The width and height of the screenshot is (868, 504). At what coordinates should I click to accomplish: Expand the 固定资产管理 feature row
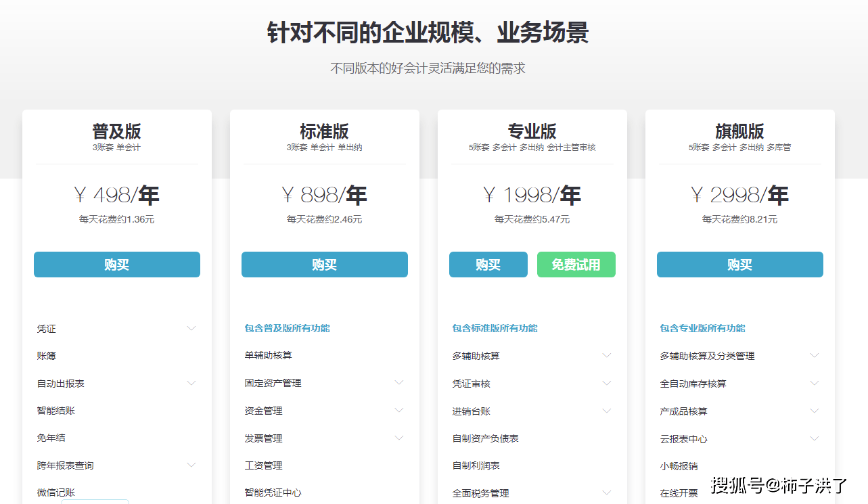pyautogui.click(x=399, y=382)
